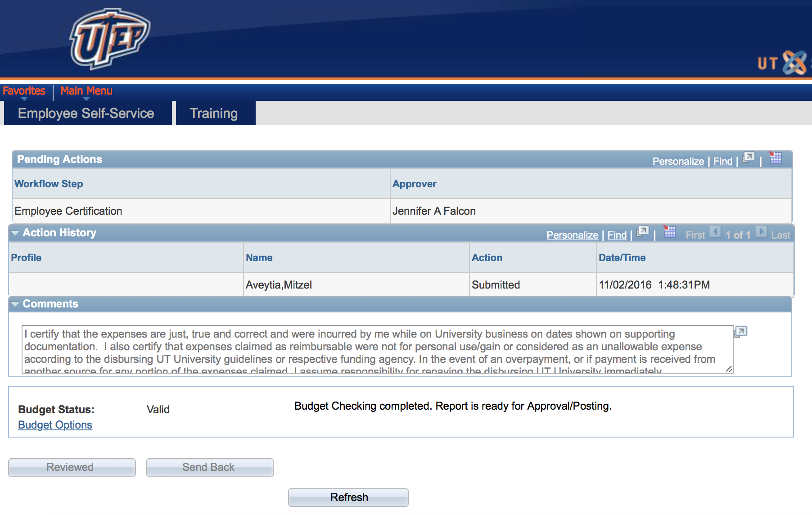Click the Reviewed button
Screen dimensions: 812x515
(72, 467)
